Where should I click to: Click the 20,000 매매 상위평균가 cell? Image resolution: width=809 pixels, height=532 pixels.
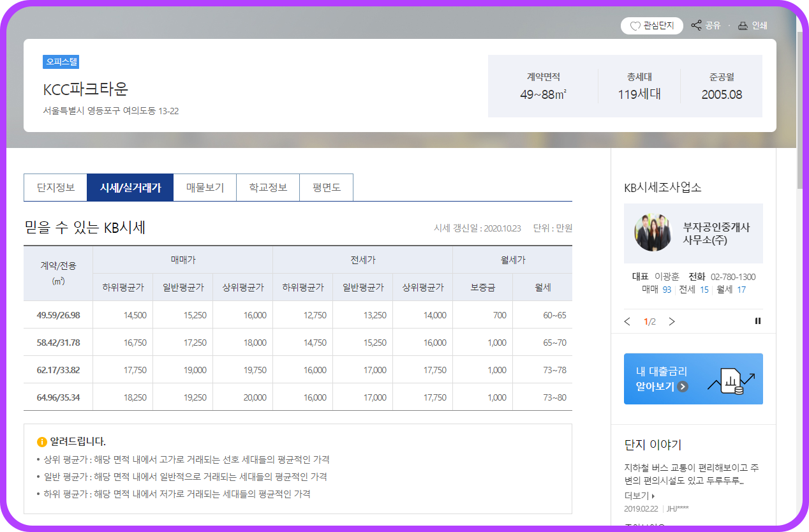tap(242, 397)
